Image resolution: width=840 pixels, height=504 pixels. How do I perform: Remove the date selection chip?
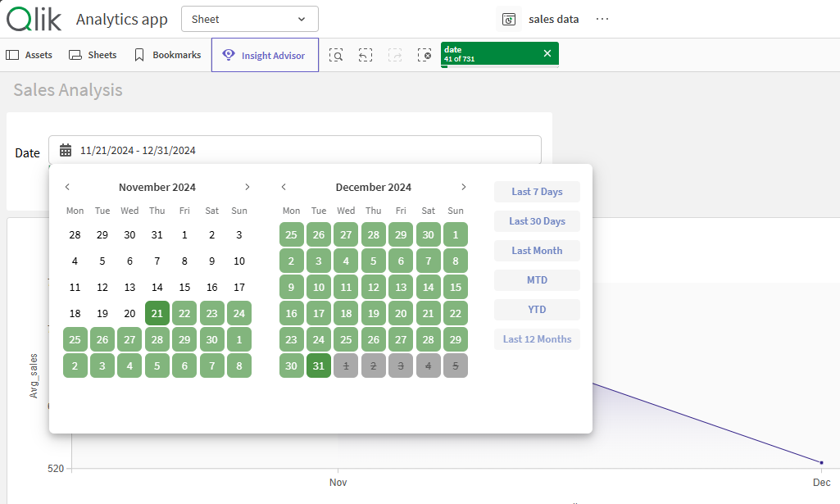tap(547, 53)
